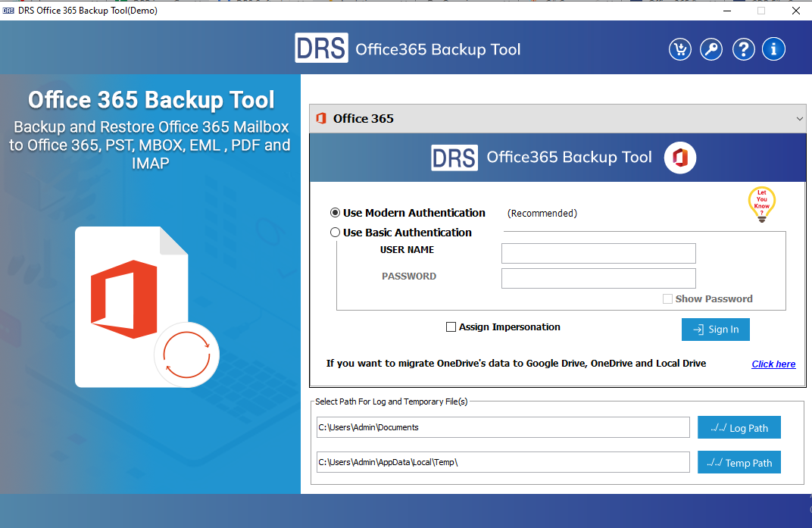The height and width of the screenshot is (528, 812).
Task: Click the Temp Path browse button
Action: (739, 463)
